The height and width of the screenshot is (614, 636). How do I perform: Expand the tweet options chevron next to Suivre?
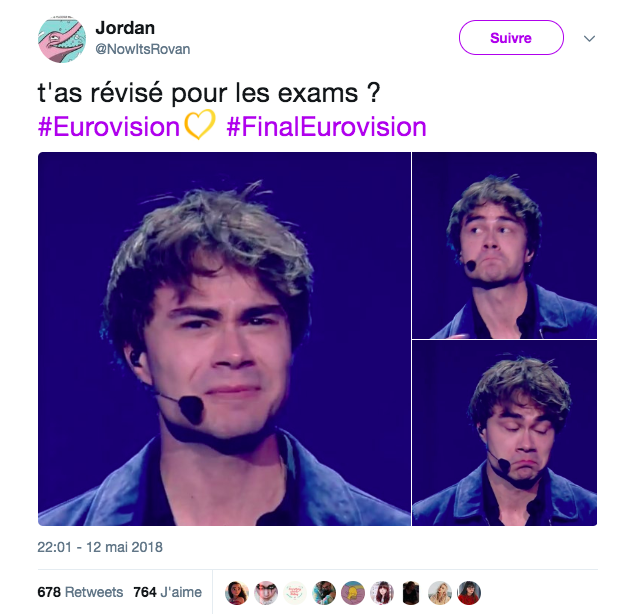pyautogui.click(x=589, y=39)
